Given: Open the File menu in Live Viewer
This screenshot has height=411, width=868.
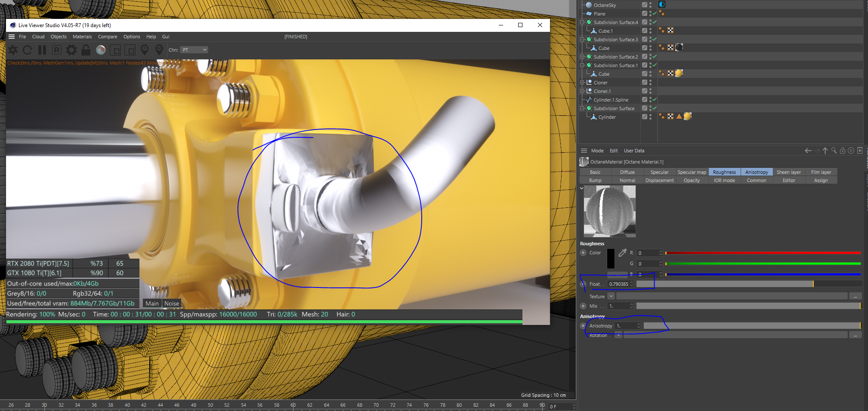Looking at the screenshot, I should coord(22,37).
